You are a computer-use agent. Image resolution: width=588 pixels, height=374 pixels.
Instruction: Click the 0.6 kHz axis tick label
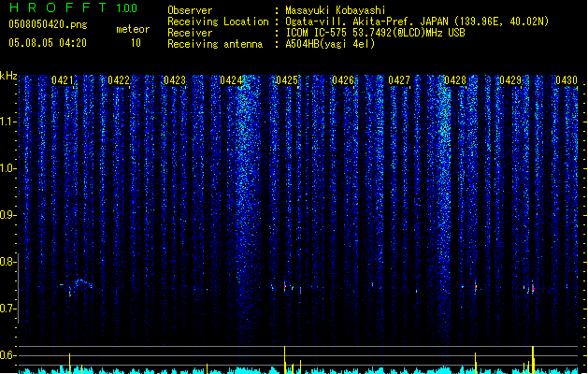pyautogui.click(x=7, y=355)
